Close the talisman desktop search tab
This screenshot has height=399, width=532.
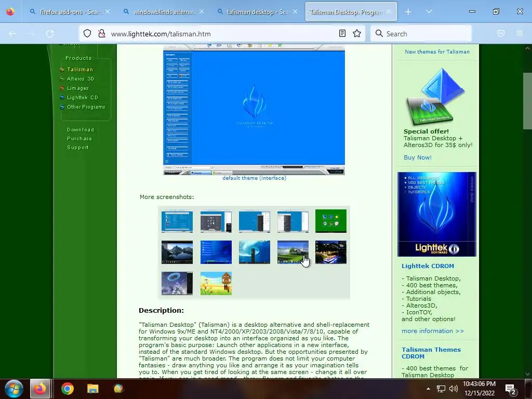pyautogui.click(x=295, y=11)
